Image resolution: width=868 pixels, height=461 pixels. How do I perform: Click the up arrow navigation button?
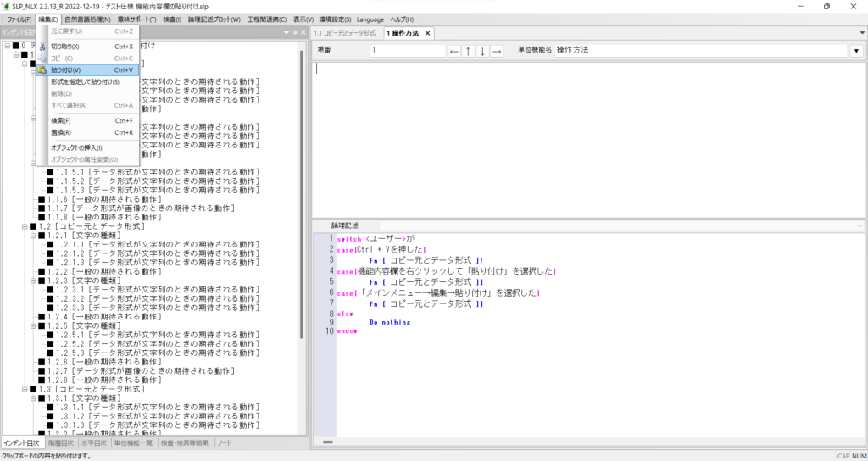pos(468,51)
